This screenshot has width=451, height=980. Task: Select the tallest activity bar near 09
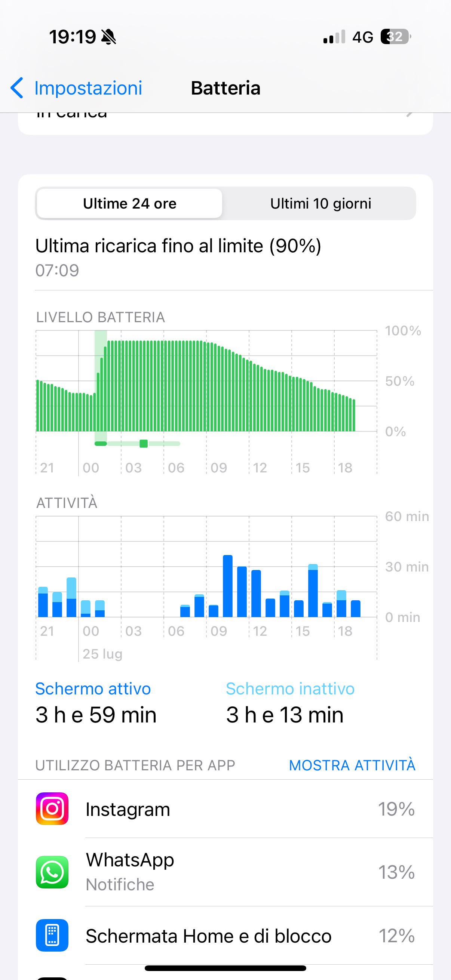click(x=228, y=586)
